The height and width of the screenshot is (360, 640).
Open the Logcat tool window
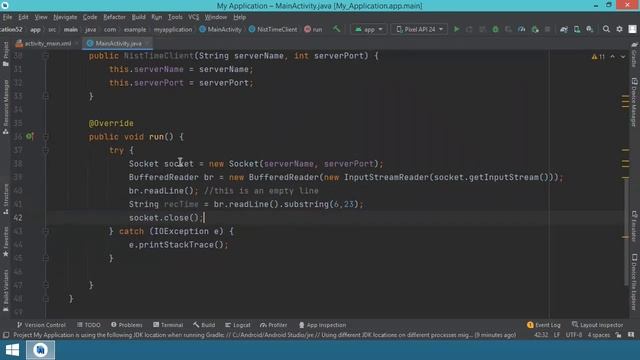coord(238,325)
